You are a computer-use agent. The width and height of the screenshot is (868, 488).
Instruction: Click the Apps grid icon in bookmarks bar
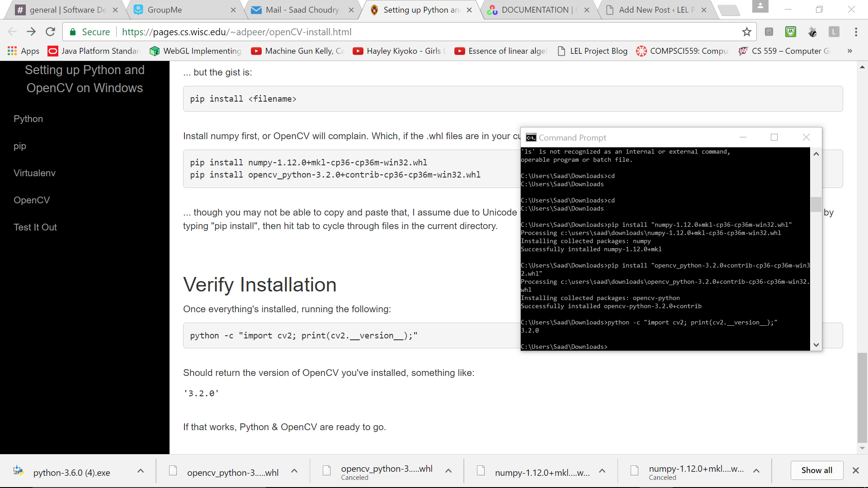coord(12,51)
